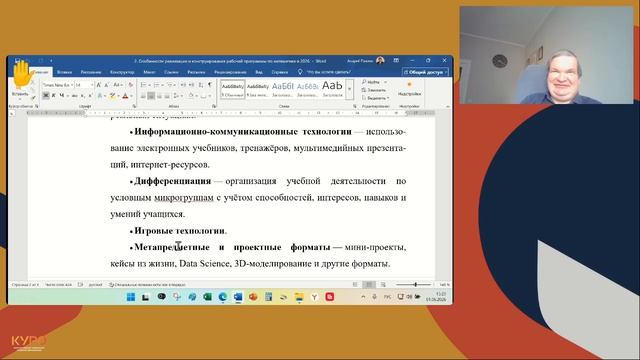Open text effects icon

tap(100, 96)
